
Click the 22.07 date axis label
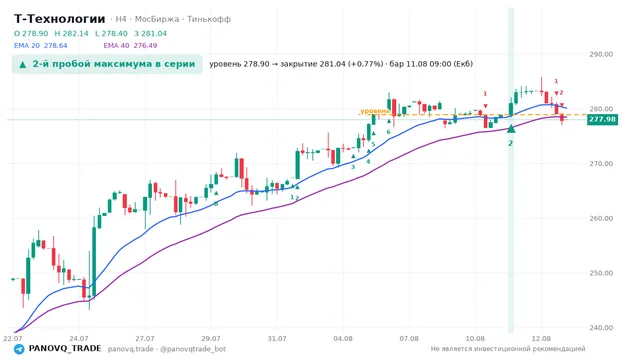tap(13, 338)
